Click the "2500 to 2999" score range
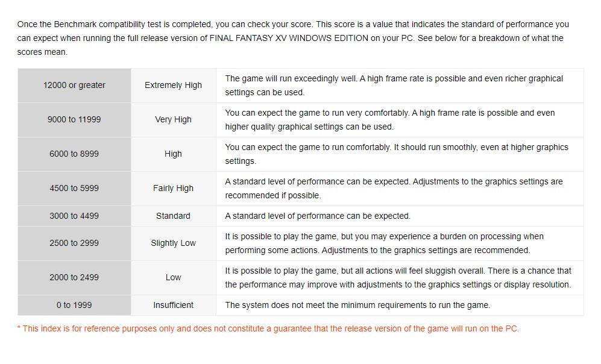 click(74, 243)
